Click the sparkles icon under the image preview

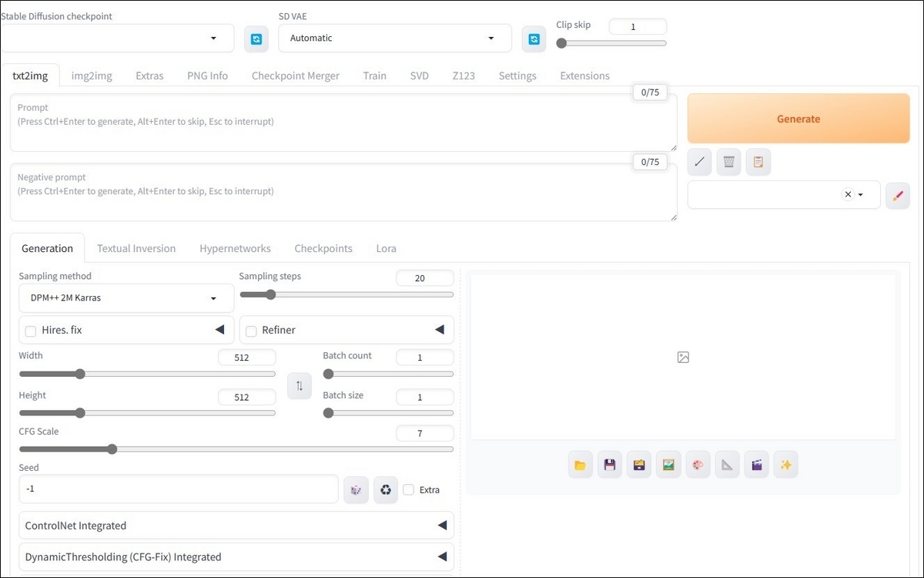point(785,464)
